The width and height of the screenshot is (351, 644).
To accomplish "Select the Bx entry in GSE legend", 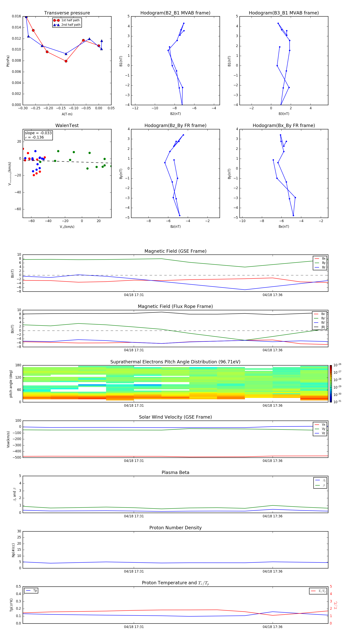I will click(320, 259).
